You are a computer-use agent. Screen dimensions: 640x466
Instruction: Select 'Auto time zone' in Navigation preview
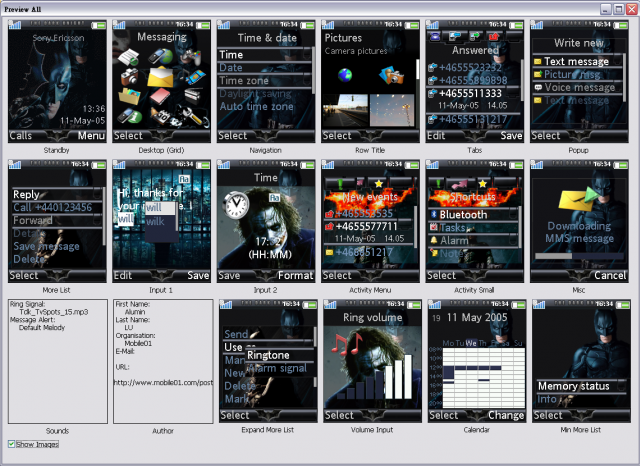(x=257, y=107)
